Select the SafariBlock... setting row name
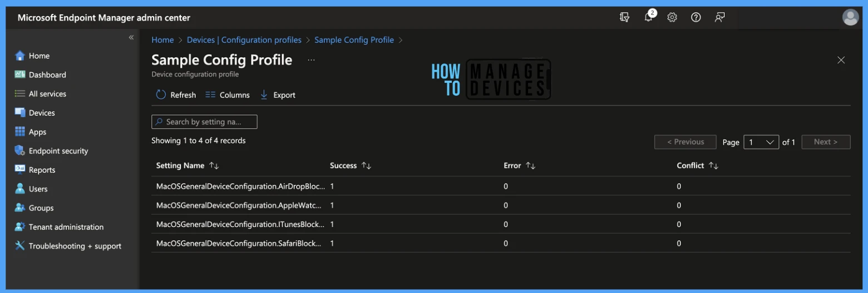The height and width of the screenshot is (293, 868). coord(239,243)
